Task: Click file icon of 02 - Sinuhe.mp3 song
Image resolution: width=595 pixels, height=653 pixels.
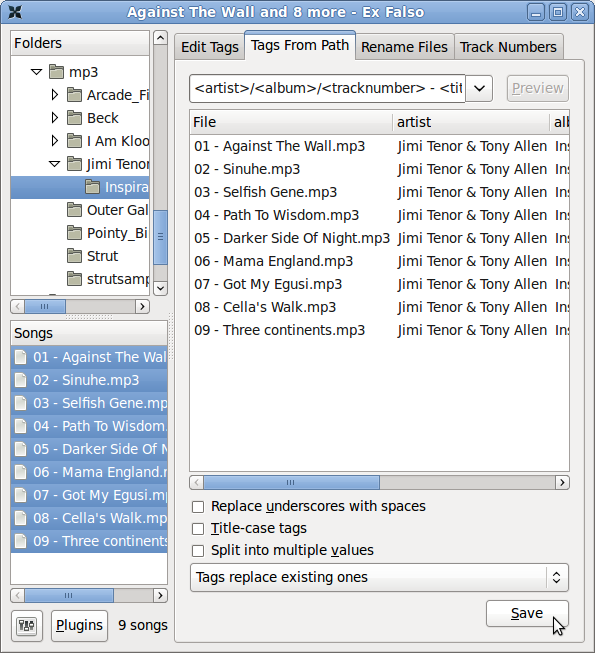Action: (x=20, y=380)
